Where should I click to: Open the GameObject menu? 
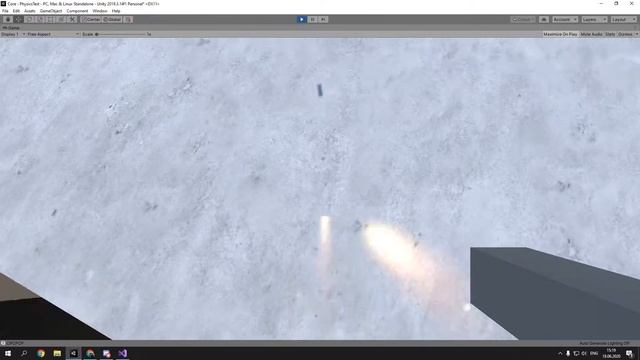coord(51,11)
